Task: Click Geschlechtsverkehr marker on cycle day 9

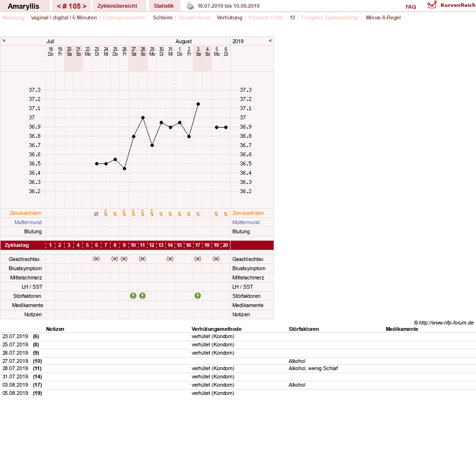Action: point(124,259)
